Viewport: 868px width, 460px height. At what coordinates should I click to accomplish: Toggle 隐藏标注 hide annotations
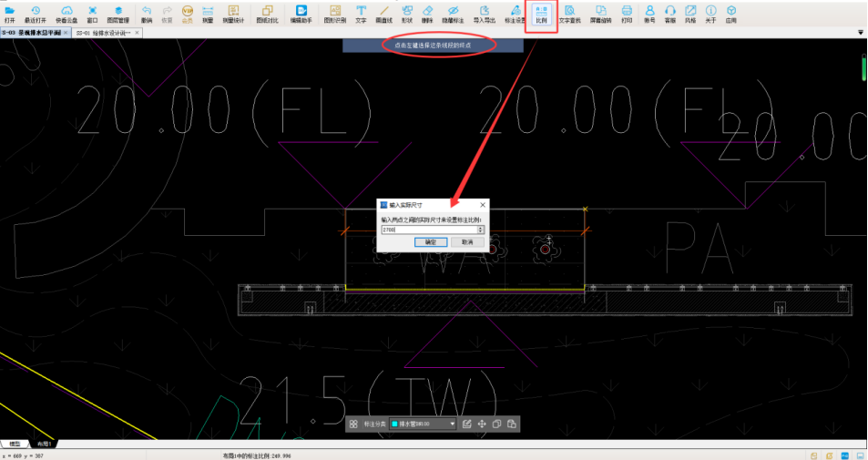[453, 13]
